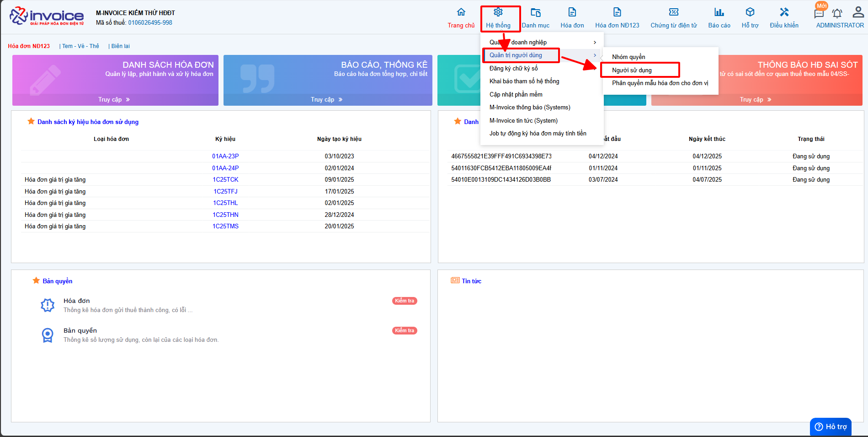
Task: Open the Chứng từ điện tử icon
Action: pos(674,12)
